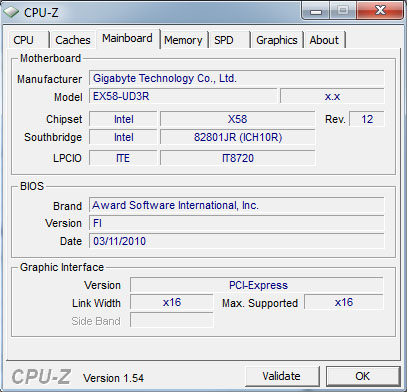Click the Max. Supported x16 value

pos(344,302)
